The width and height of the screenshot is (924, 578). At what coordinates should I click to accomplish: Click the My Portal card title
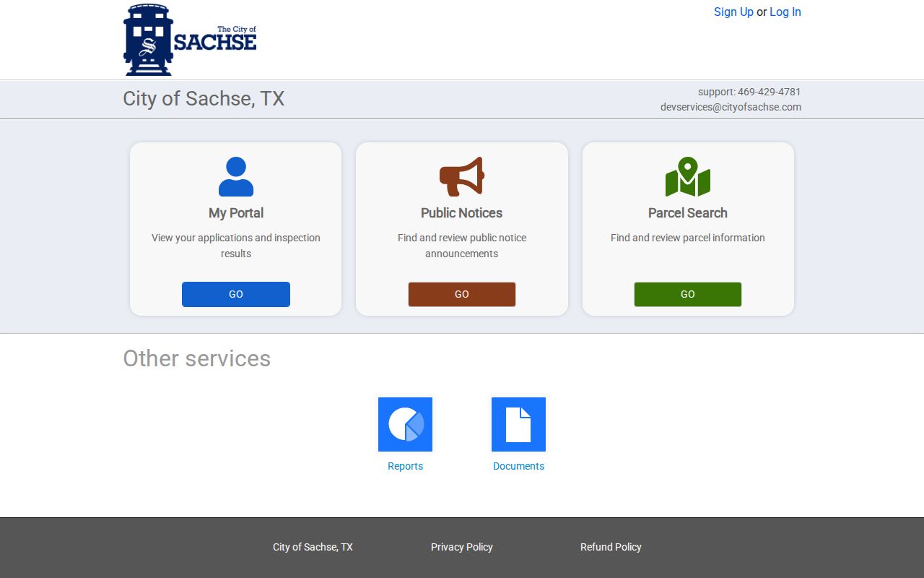pos(236,213)
